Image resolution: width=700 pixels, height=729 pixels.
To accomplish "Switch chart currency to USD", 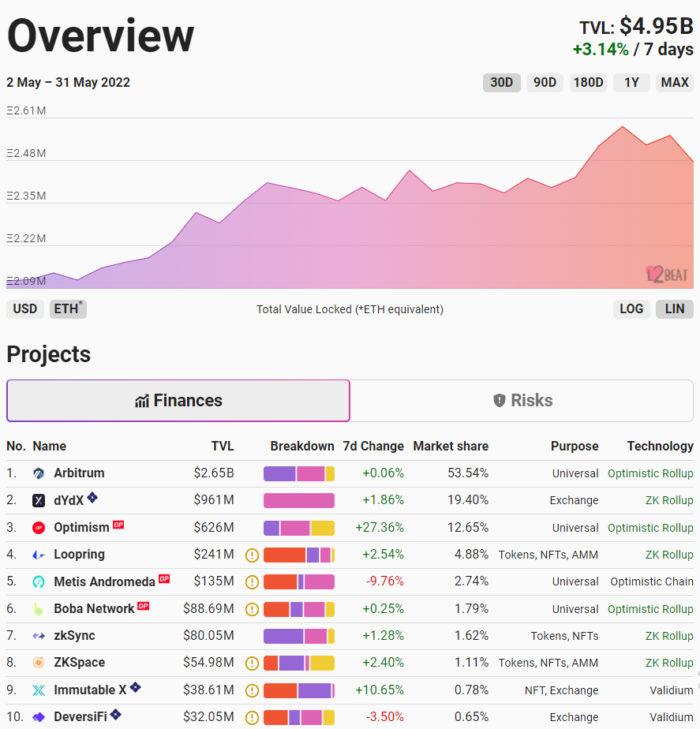I will (25, 308).
